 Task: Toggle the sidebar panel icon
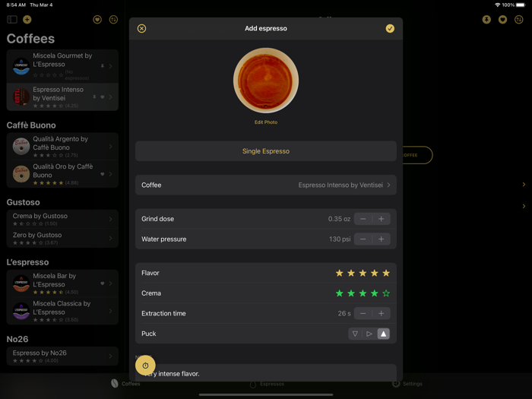12,19
